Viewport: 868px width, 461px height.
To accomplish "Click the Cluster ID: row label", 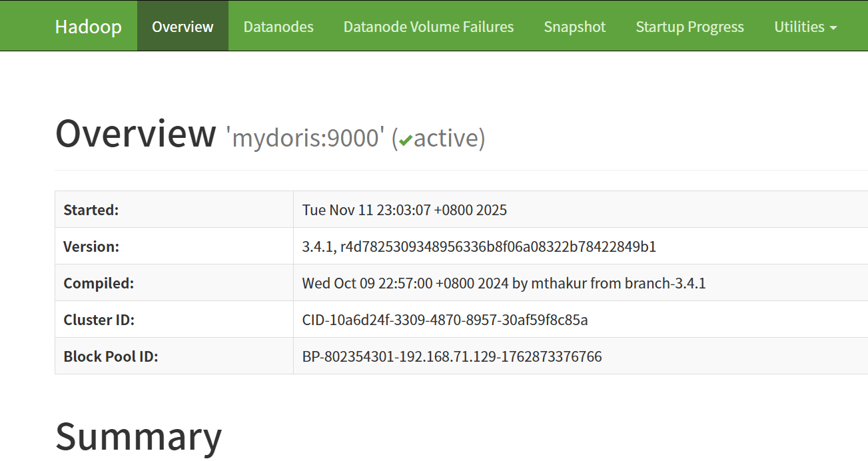I will click(99, 320).
